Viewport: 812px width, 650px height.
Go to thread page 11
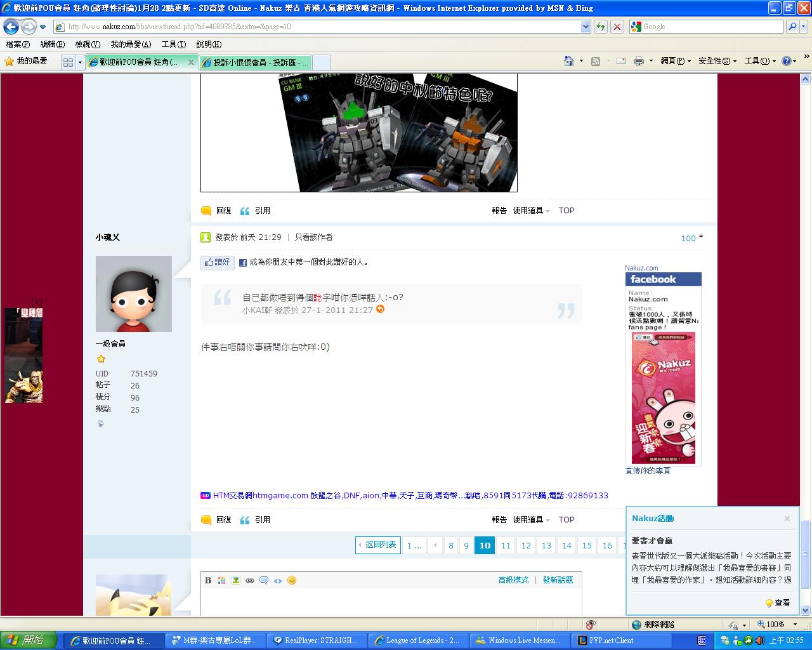[506, 546]
